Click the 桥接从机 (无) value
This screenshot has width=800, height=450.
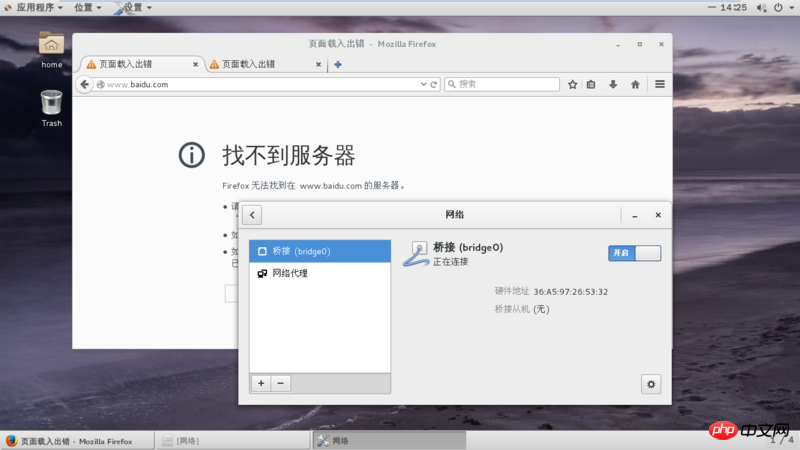coord(541,309)
